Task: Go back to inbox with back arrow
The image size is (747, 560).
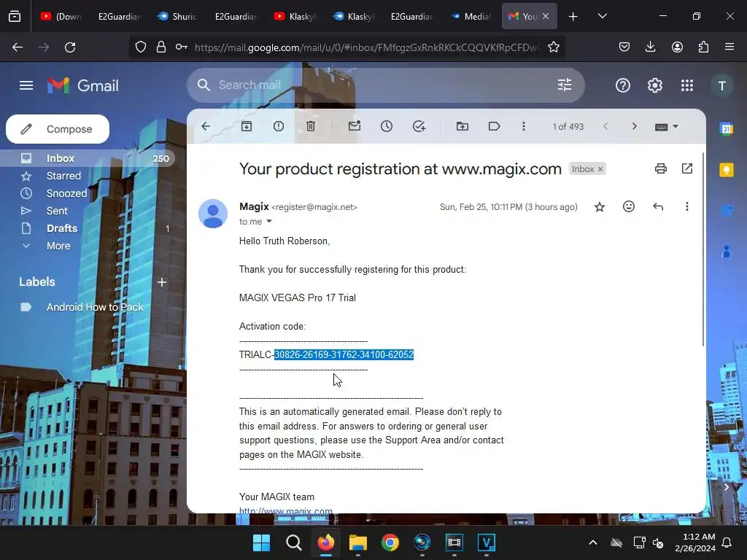Action: pos(206,126)
